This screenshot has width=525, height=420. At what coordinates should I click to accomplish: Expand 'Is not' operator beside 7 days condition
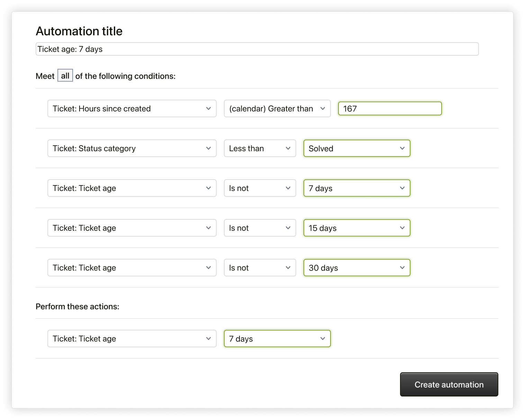[x=260, y=188]
